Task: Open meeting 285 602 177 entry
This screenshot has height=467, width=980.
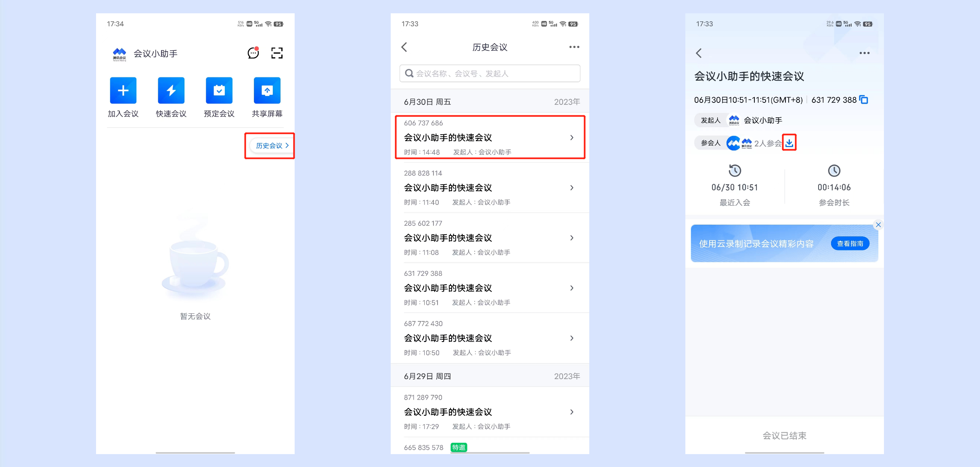Action: pyautogui.click(x=490, y=238)
